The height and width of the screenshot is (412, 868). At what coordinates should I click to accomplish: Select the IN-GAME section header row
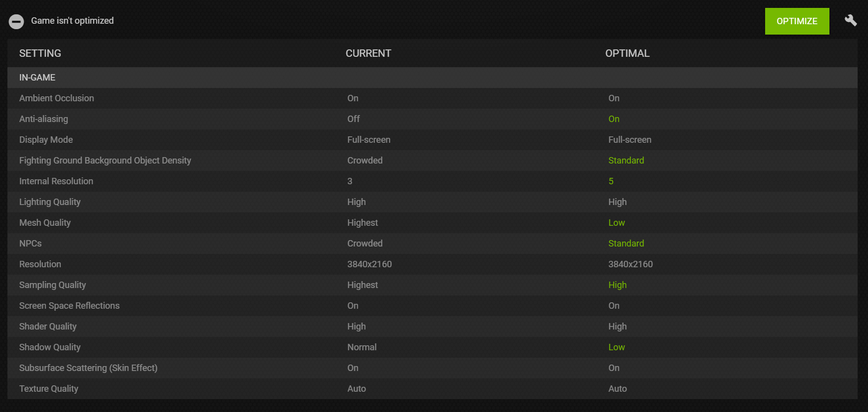tap(37, 78)
